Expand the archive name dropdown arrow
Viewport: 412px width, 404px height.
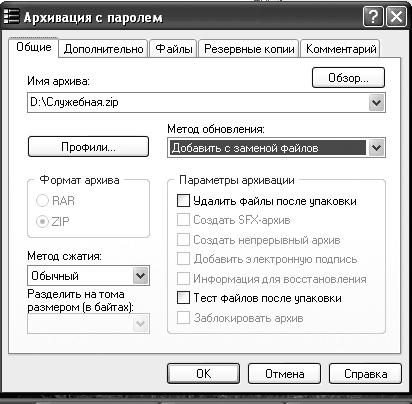377,103
